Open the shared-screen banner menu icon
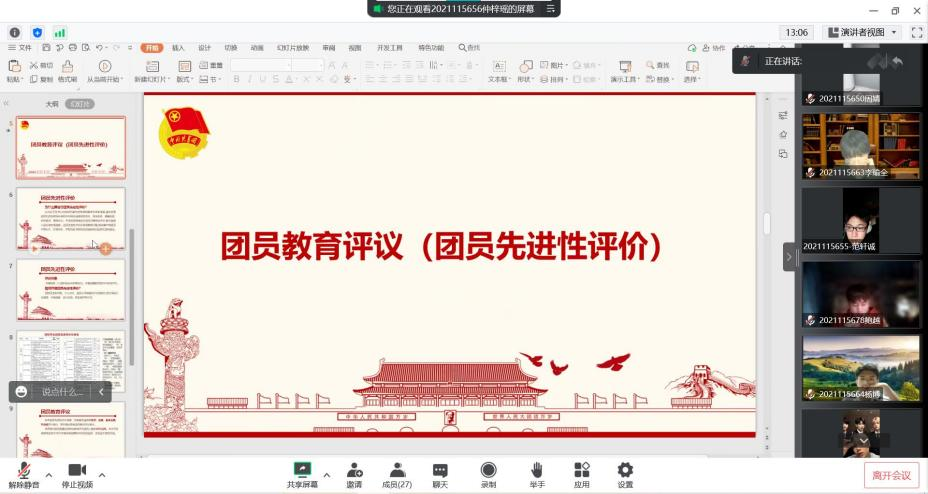928x494 pixels. point(550,8)
